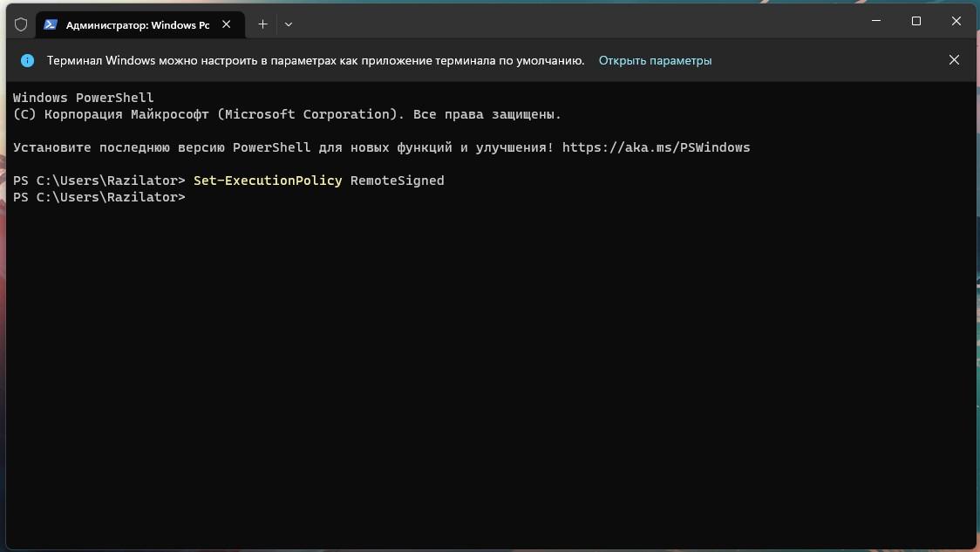This screenshot has width=980, height=552.
Task: Click the https://aka.ms/PSWindows URL text
Action: [x=656, y=147]
